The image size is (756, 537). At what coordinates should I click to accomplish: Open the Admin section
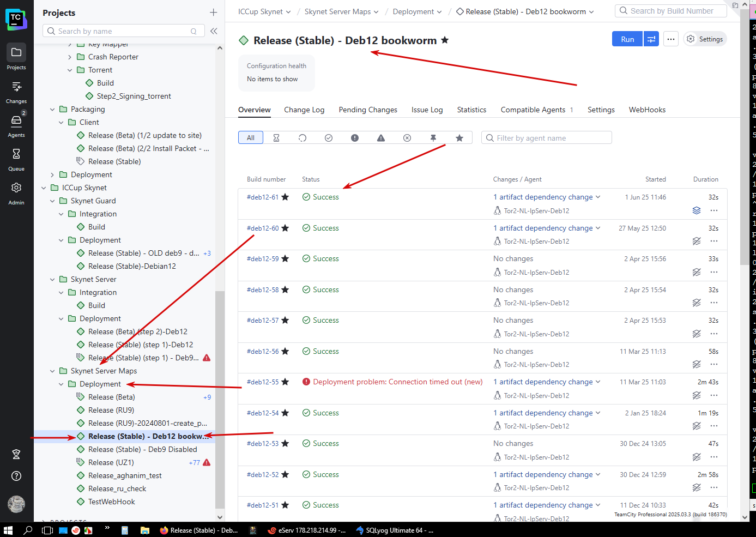click(x=16, y=193)
